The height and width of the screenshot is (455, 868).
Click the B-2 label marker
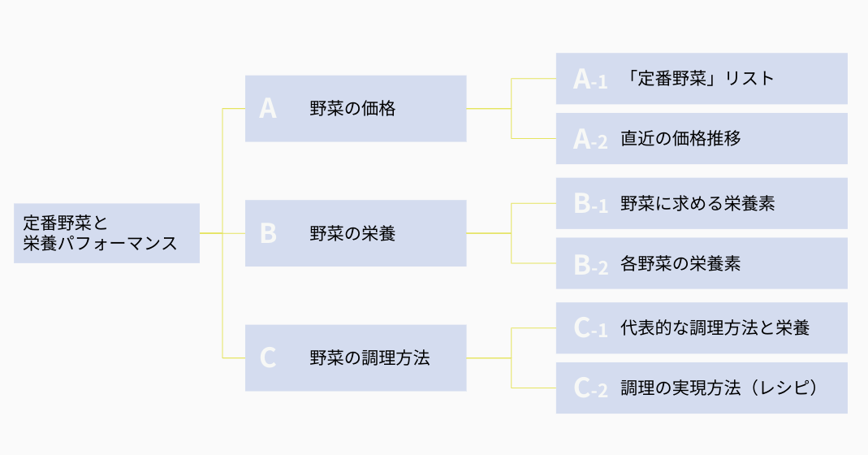coord(590,264)
